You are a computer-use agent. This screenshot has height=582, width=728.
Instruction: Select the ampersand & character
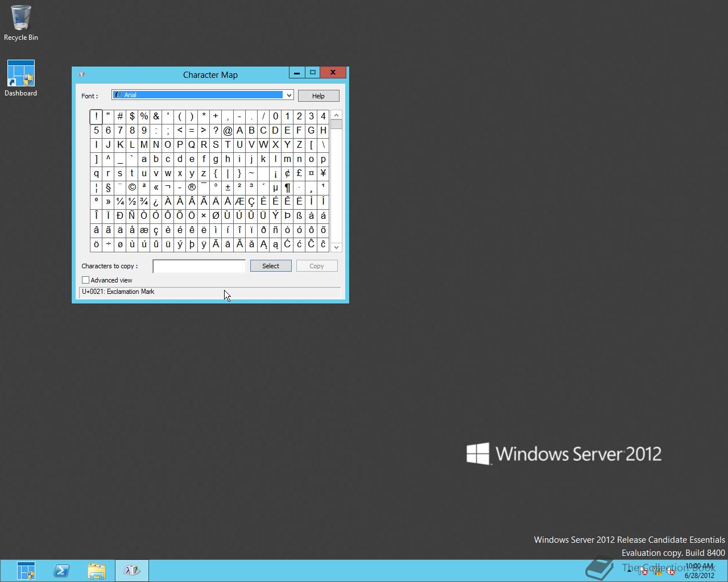(156, 117)
